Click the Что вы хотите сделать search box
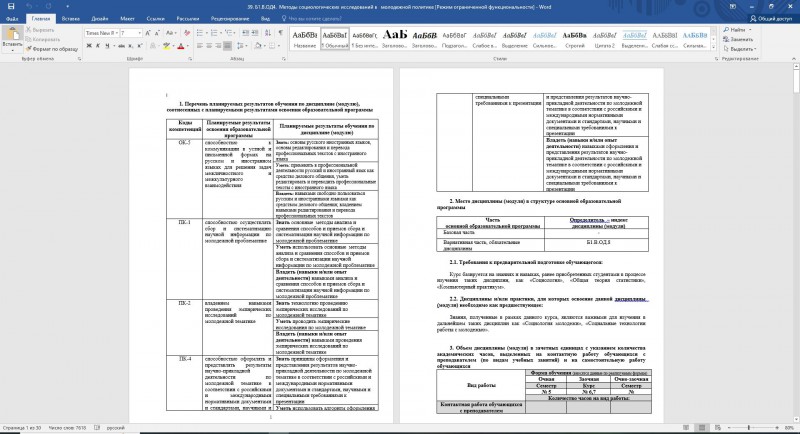This screenshot has width=800, height=434. tap(312, 19)
